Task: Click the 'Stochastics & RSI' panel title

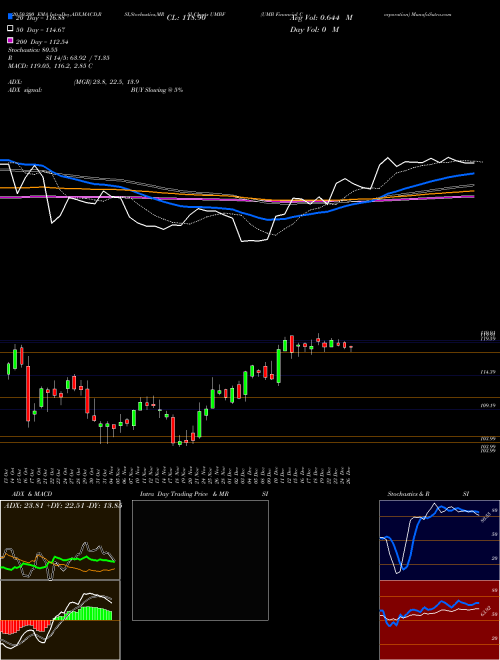Action: coord(428,494)
